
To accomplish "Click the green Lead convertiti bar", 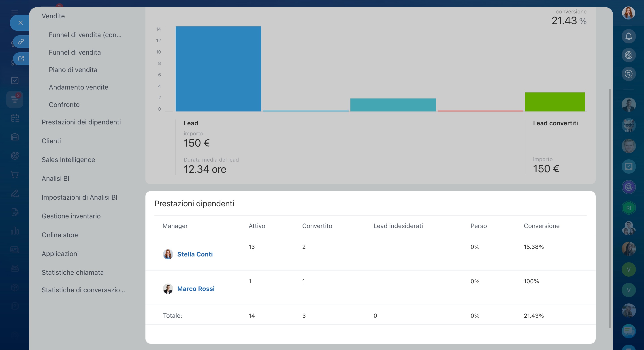I will coord(554,102).
